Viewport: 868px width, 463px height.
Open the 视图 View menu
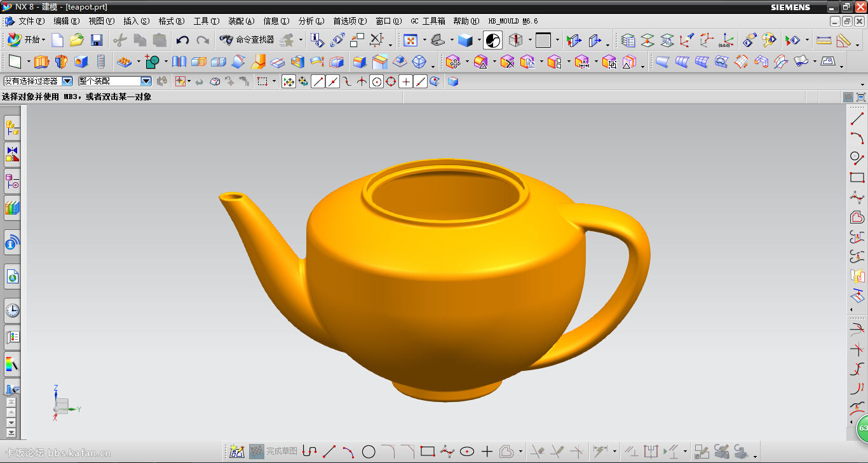pyautogui.click(x=101, y=21)
